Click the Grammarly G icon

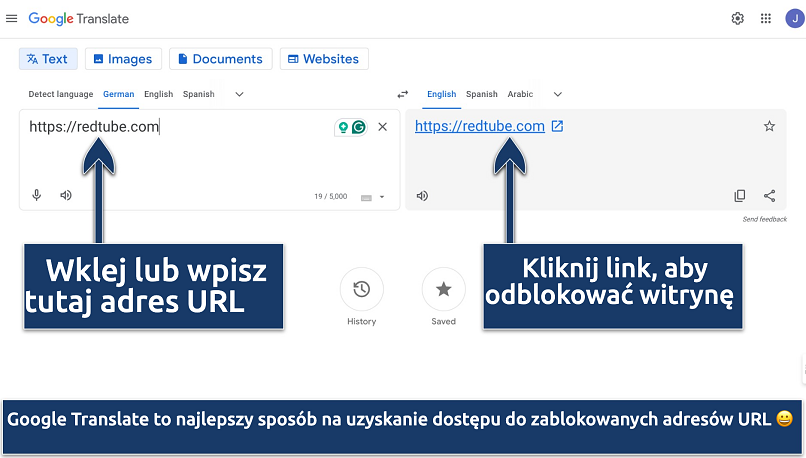coord(359,127)
